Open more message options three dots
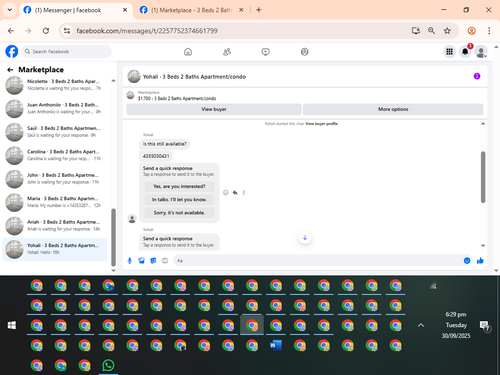Screen dimensions: 500x375 click(x=244, y=193)
